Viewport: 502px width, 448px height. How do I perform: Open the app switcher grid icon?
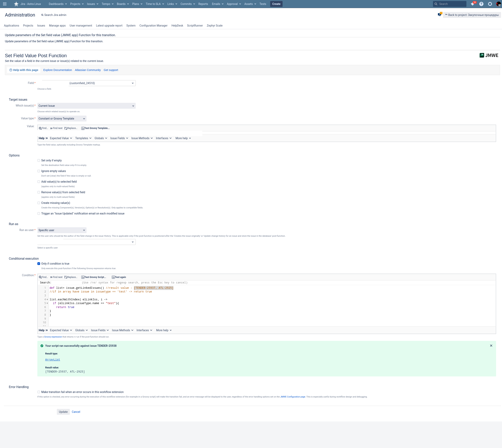[5, 4]
